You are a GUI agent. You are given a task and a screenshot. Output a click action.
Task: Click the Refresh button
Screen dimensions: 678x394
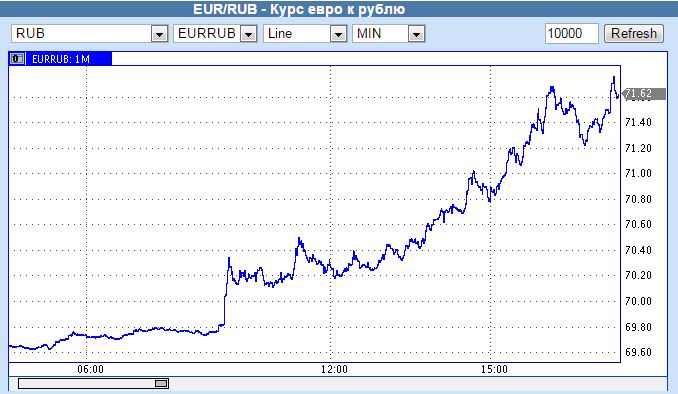coord(633,33)
